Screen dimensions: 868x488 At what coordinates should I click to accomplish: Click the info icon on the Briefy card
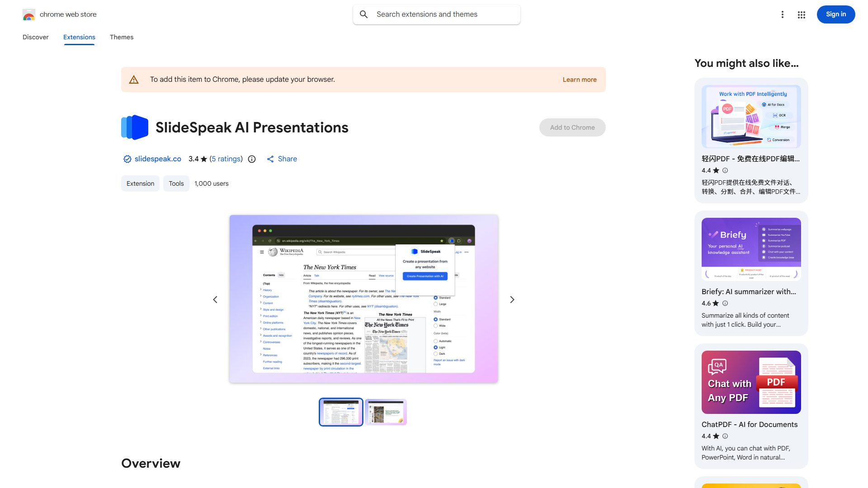pyautogui.click(x=725, y=303)
